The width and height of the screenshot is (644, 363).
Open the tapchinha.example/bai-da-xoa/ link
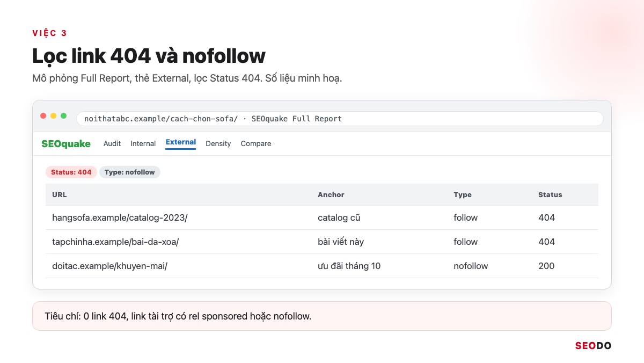pyautogui.click(x=115, y=242)
